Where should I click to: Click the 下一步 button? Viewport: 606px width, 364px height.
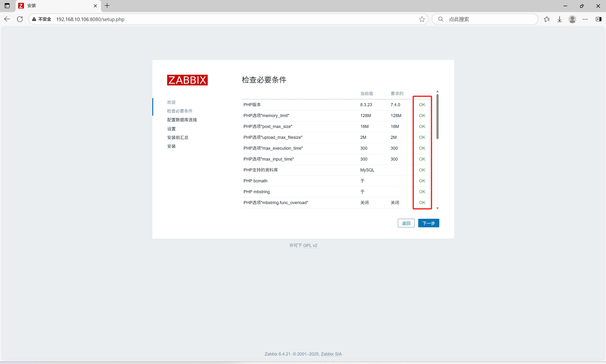[428, 223]
